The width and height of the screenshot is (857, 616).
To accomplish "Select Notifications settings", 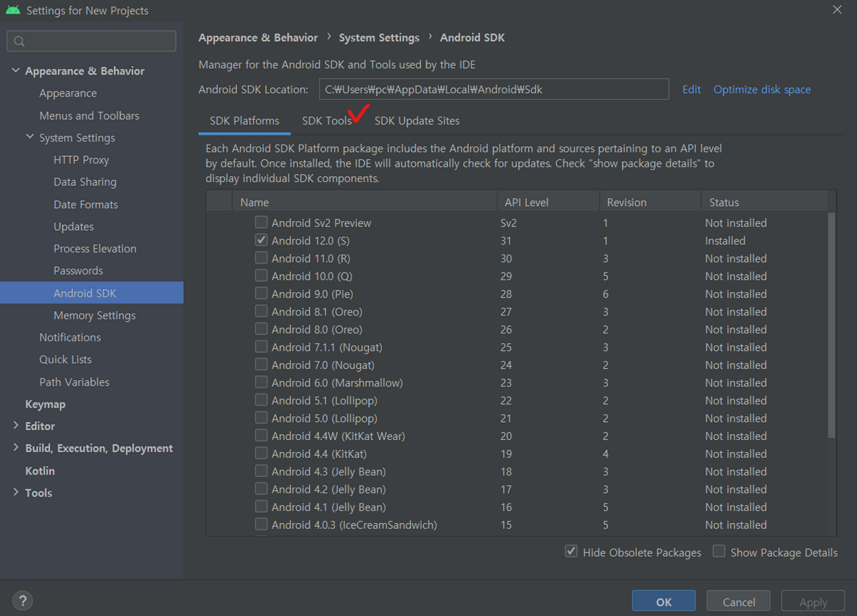I will pyautogui.click(x=70, y=337).
